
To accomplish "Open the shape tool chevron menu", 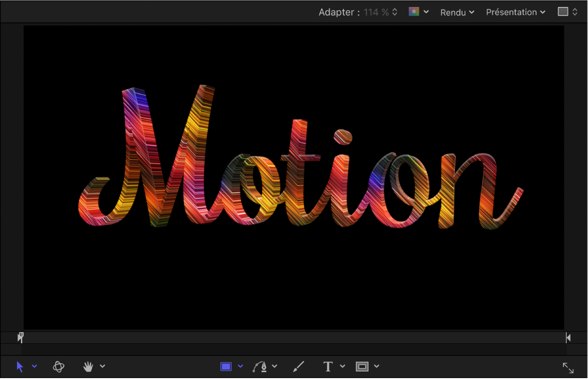I will coord(240,366).
